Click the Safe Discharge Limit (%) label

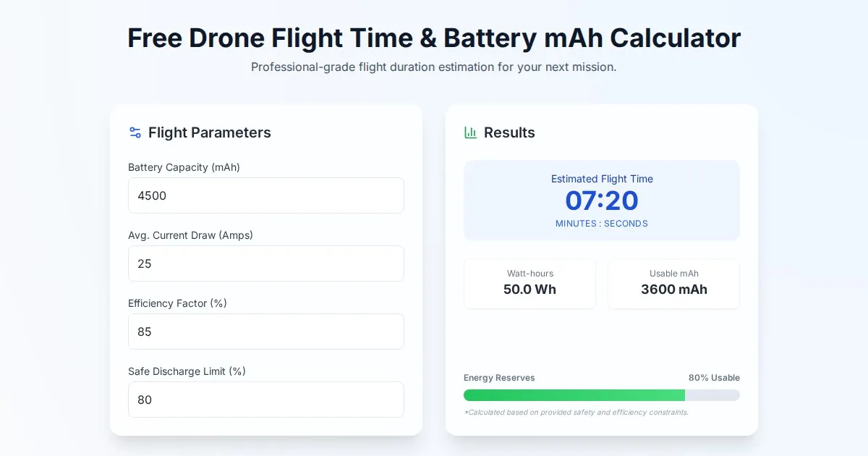coord(187,371)
